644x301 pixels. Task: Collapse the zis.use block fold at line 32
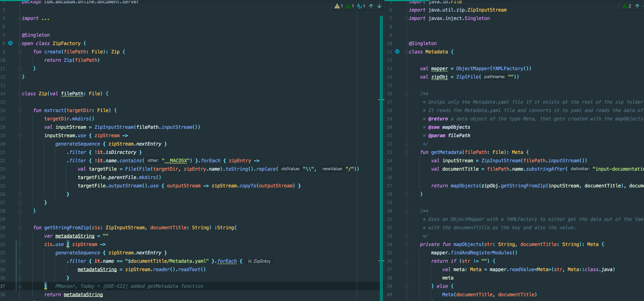pos(20,245)
